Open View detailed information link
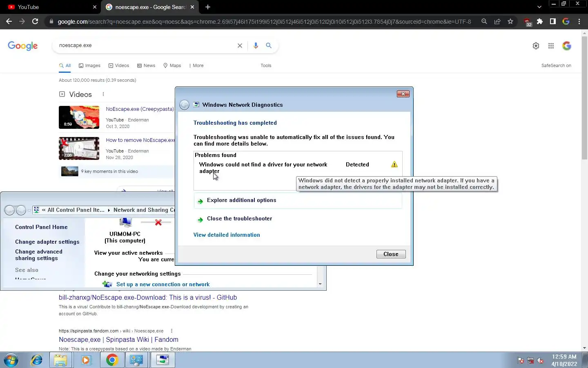Image resolution: width=588 pixels, height=368 pixels. coord(227,235)
